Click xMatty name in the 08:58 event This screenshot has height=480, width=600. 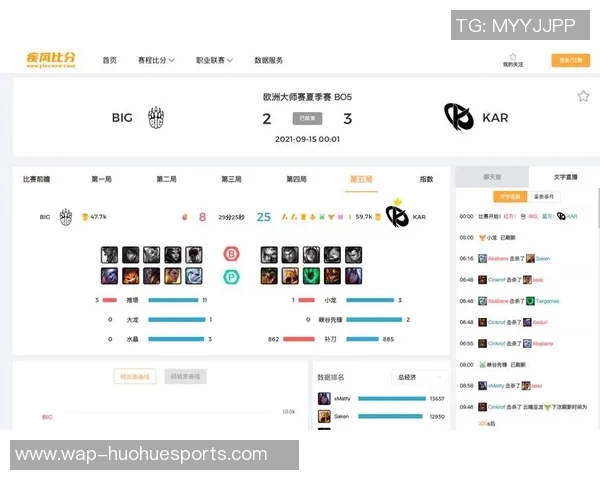point(496,386)
